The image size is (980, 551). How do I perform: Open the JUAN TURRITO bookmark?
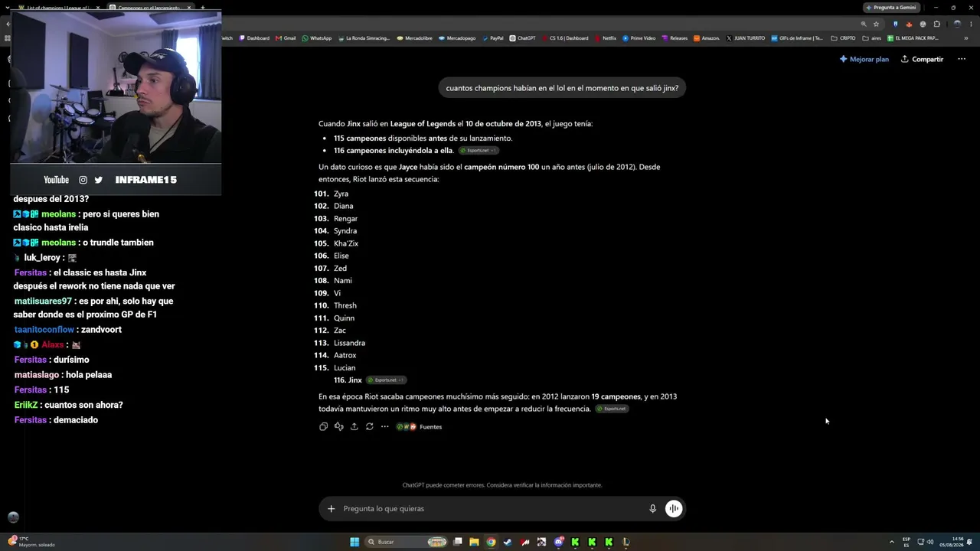[x=745, y=38]
